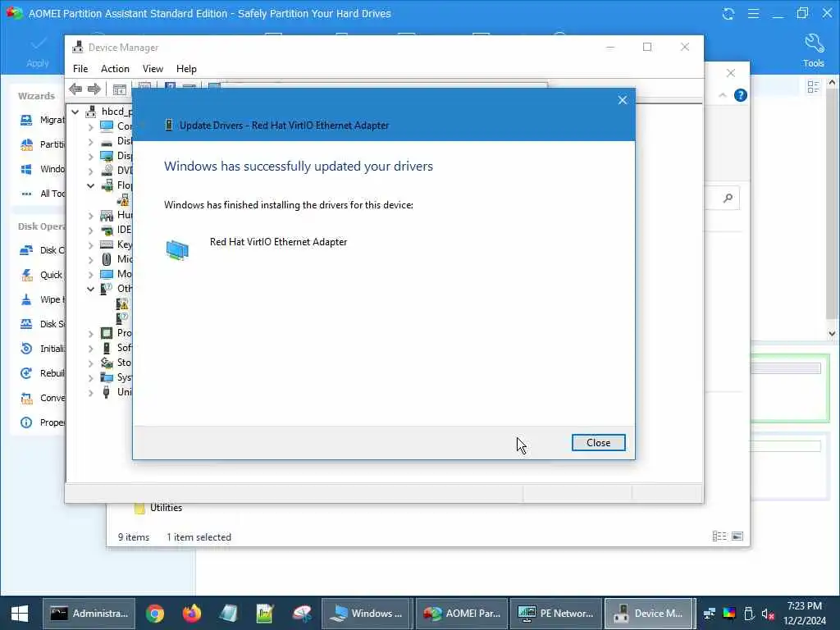Click AOMEI scrollbar up arrow

832,83
